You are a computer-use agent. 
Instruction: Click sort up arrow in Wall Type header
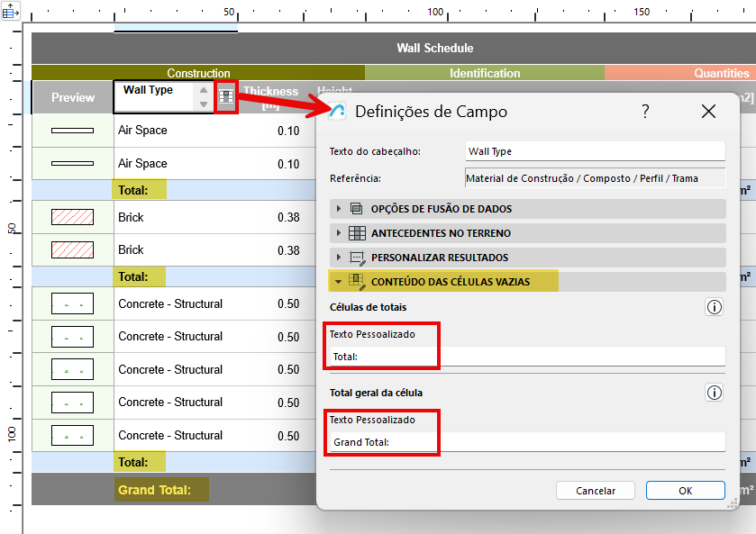(x=204, y=90)
